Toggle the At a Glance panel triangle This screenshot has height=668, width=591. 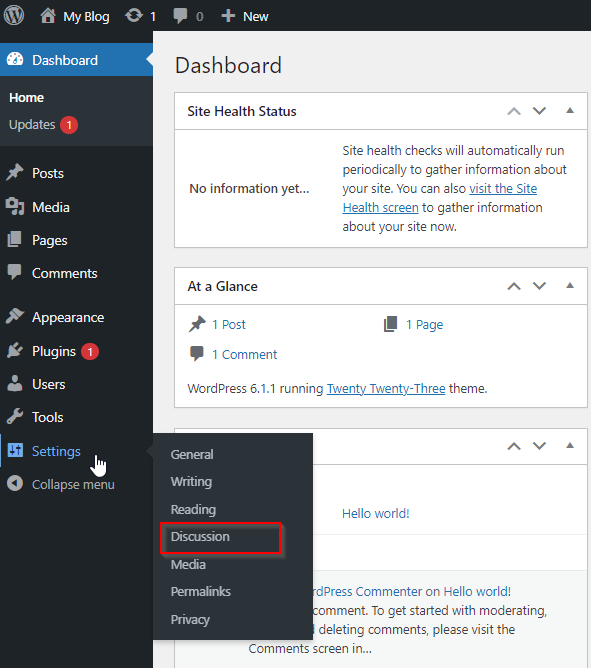(570, 286)
